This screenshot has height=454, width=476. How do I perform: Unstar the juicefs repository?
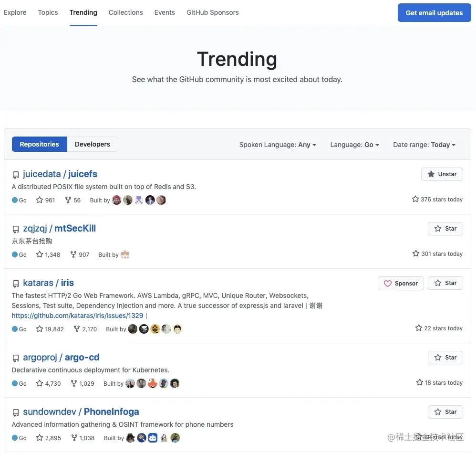tap(442, 174)
